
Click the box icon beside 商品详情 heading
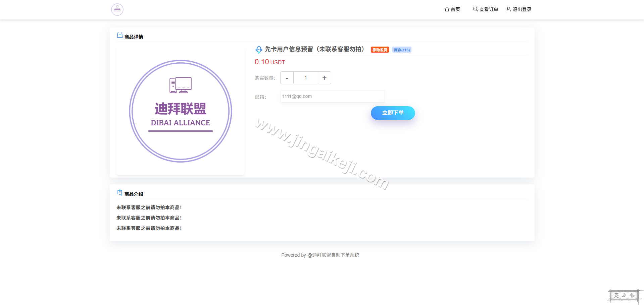click(119, 35)
